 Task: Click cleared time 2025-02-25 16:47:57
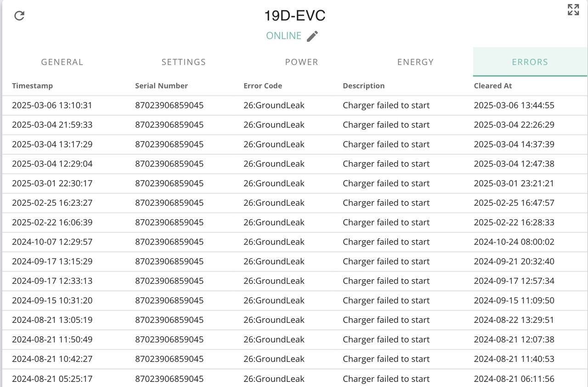pos(514,203)
